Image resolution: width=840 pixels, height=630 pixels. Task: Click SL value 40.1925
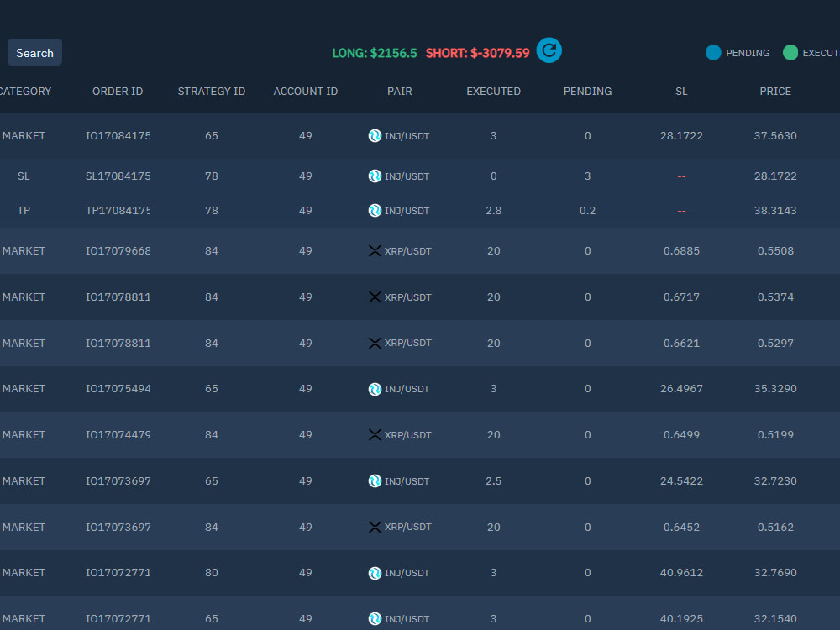coord(681,619)
